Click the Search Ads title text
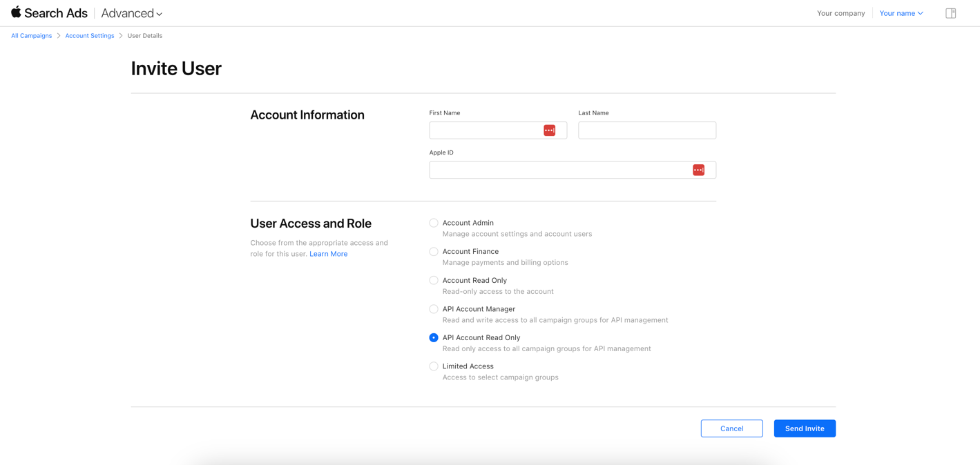The image size is (980, 465). [56, 13]
